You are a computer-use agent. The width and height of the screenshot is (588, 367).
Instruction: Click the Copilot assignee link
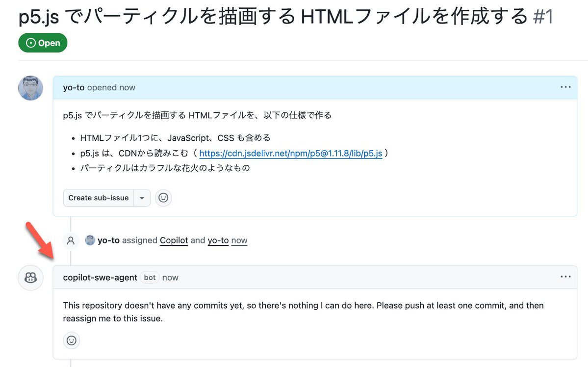tap(174, 240)
